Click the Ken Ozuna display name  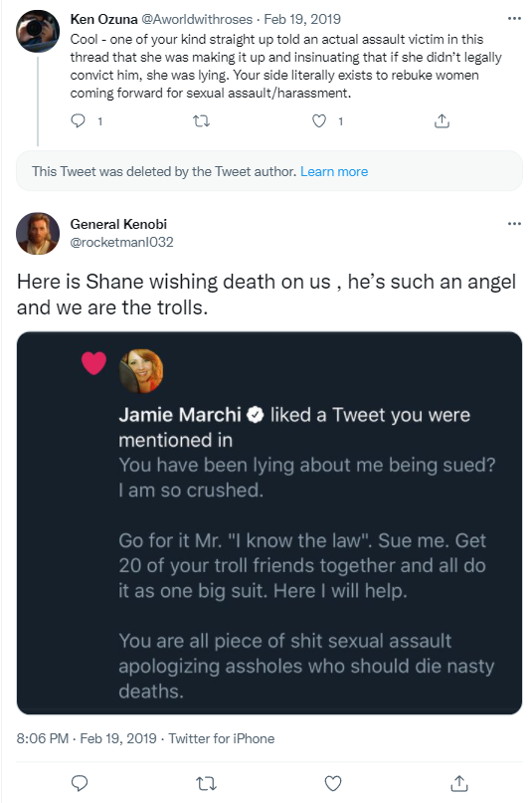pyautogui.click(x=103, y=19)
